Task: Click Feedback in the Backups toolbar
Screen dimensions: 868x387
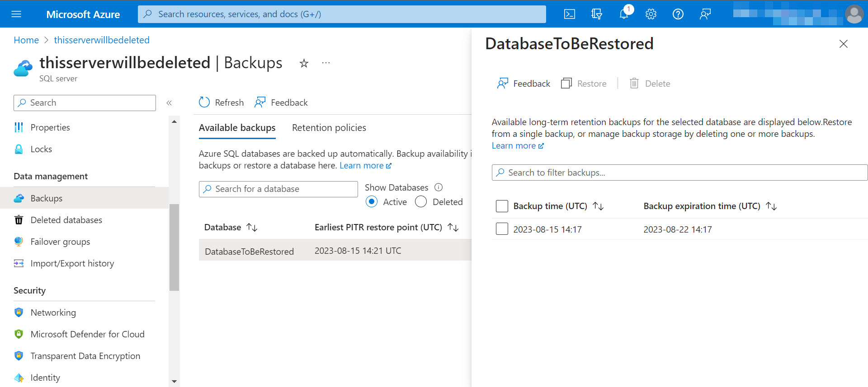Action: (x=281, y=103)
